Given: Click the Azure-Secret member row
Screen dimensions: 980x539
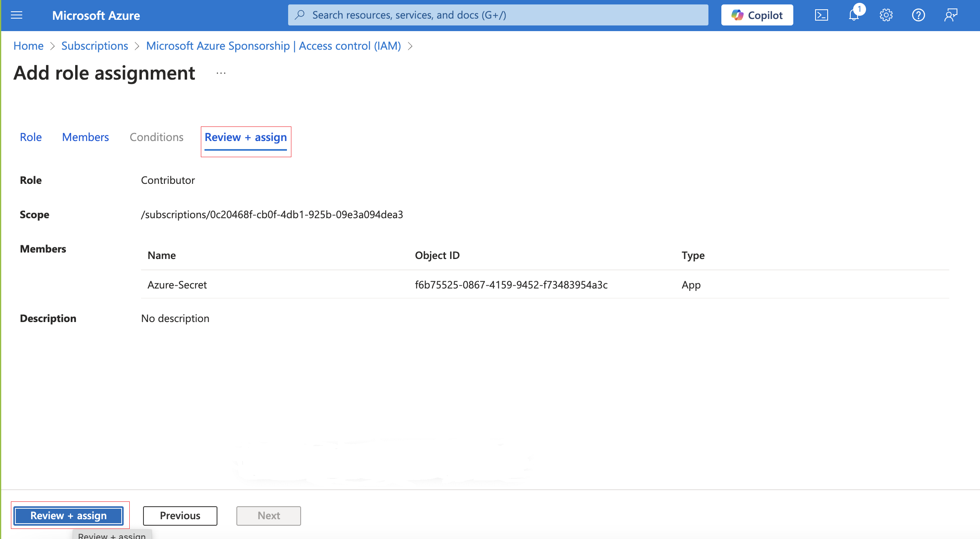Looking at the screenshot, I should click(x=177, y=285).
